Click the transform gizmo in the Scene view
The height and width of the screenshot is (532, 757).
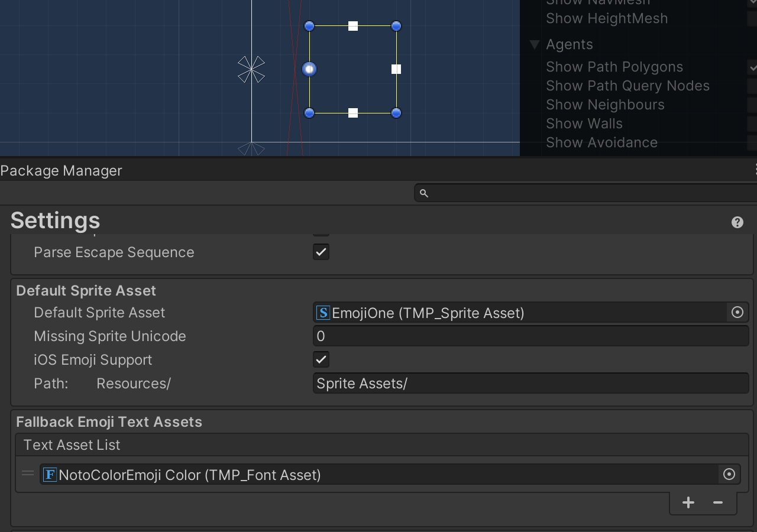click(x=251, y=69)
